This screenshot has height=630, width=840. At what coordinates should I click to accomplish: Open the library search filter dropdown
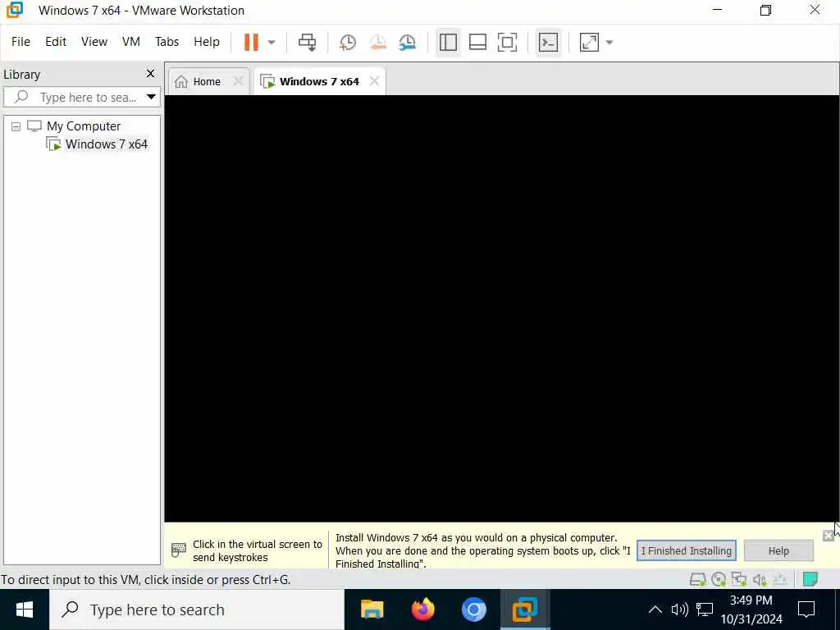click(151, 97)
